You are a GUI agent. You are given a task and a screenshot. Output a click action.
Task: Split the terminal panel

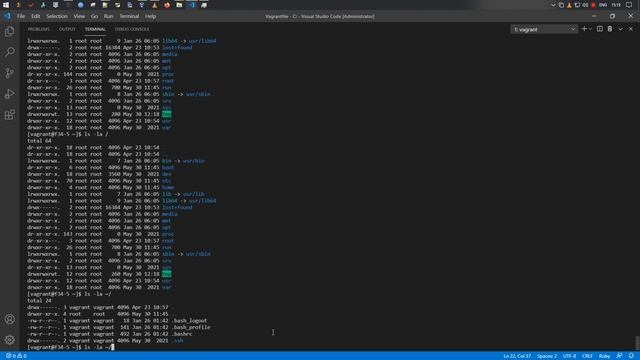click(x=600, y=29)
